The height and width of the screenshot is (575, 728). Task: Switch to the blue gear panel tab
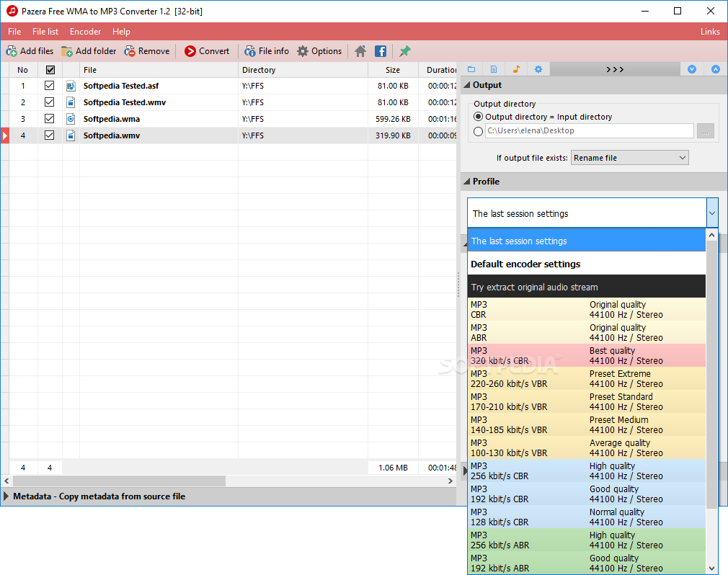coord(538,69)
